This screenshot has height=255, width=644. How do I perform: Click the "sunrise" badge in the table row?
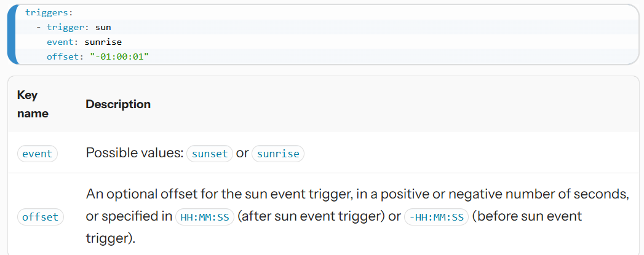pyautogui.click(x=279, y=154)
